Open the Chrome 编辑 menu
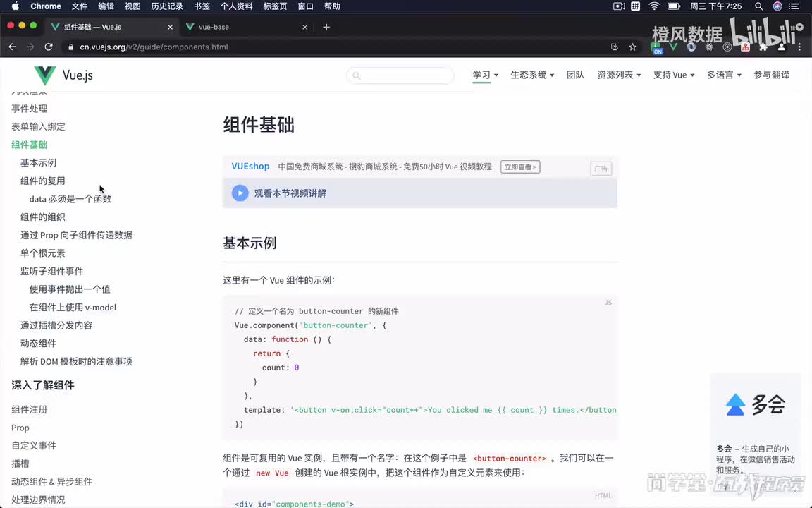This screenshot has width=812, height=508. (x=106, y=6)
